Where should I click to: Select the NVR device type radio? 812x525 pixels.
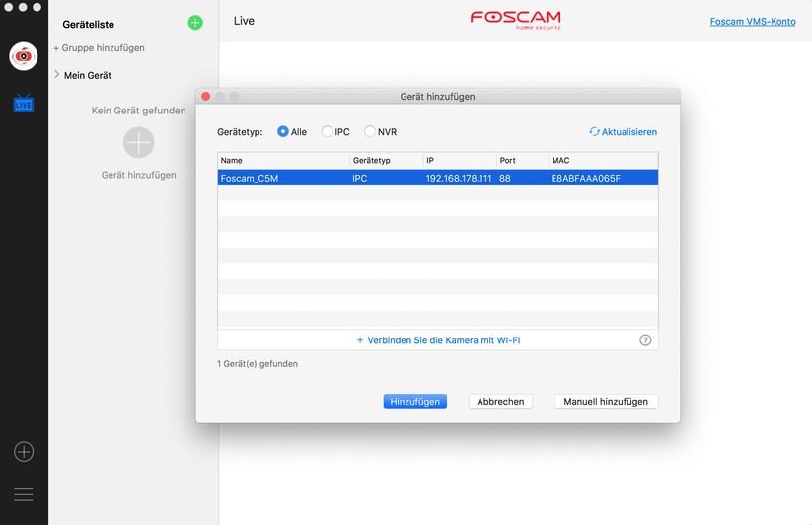(x=370, y=131)
